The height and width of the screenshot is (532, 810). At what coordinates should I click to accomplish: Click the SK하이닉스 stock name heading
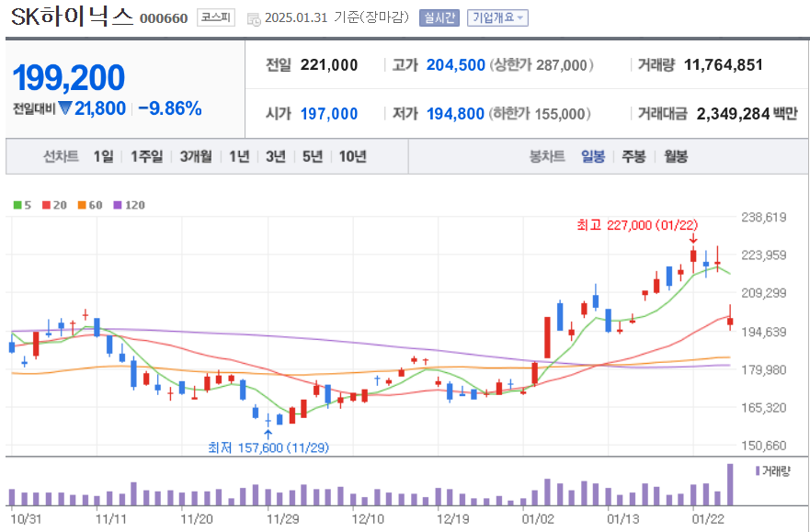[73, 17]
